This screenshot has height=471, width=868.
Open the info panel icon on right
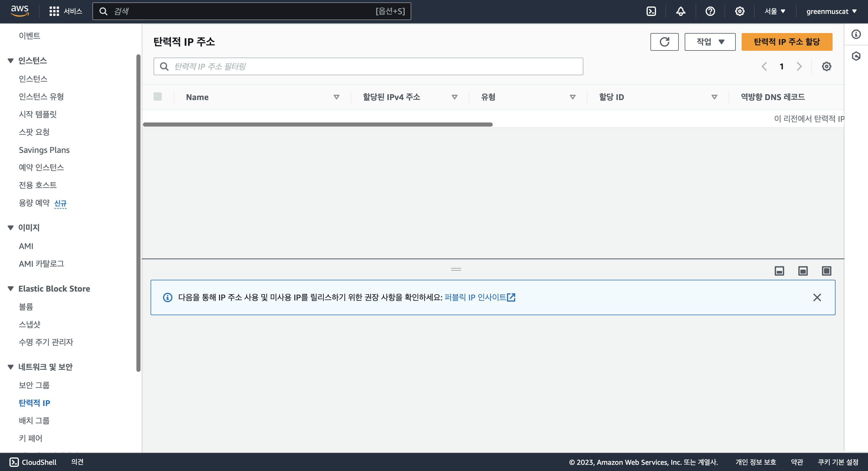(x=856, y=34)
